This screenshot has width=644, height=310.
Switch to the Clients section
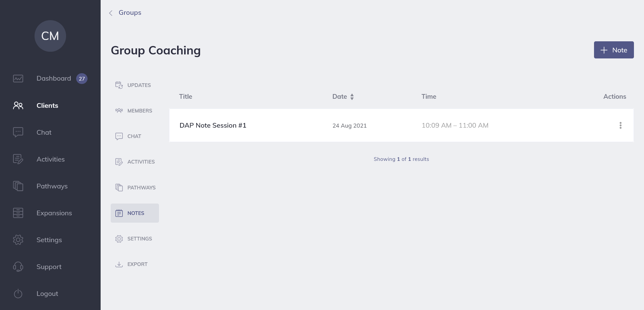pos(47,105)
